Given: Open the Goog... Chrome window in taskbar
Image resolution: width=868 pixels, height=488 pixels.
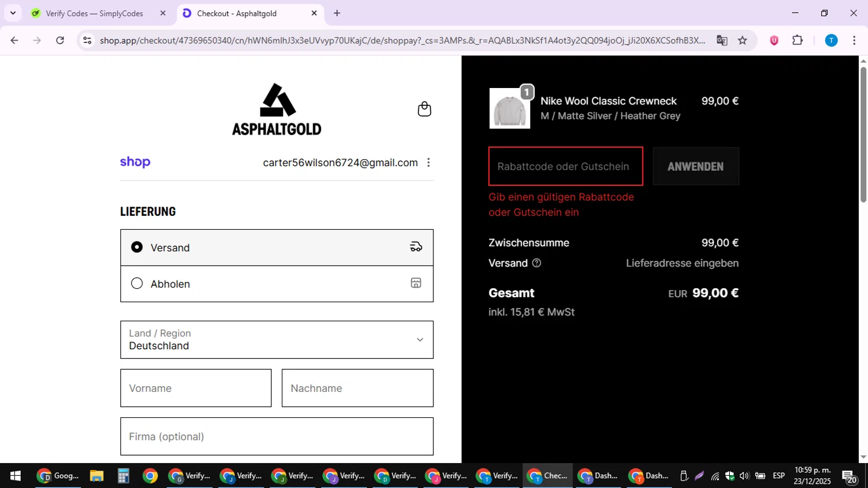Looking at the screenshot, I should tap(58, 476).
